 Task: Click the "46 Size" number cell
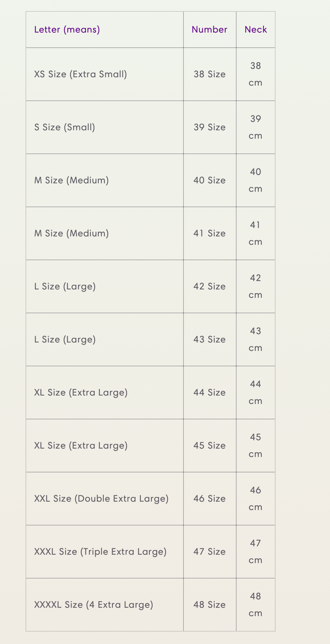coord(209,499)
